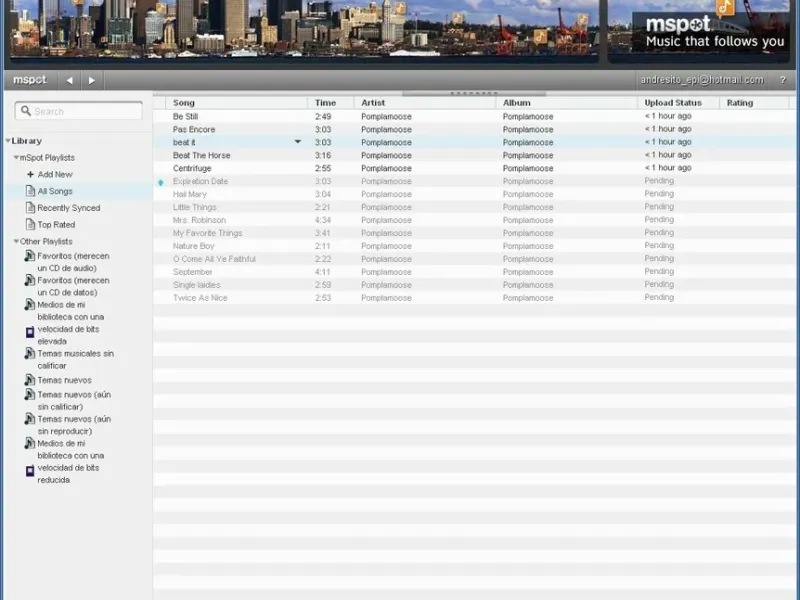
Task: Click the Temas nuevos (aún sin reproducir) icon
Action: (x=30, y=419)
